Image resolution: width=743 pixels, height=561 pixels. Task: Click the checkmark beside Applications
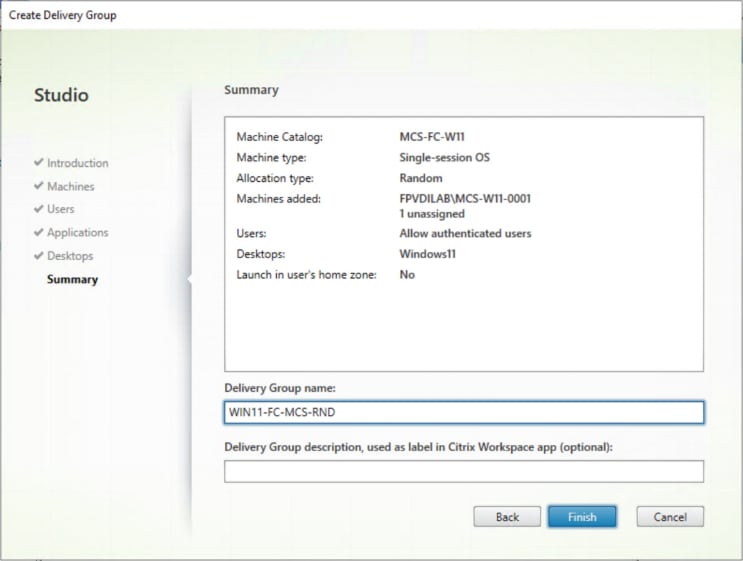point(39,232)
